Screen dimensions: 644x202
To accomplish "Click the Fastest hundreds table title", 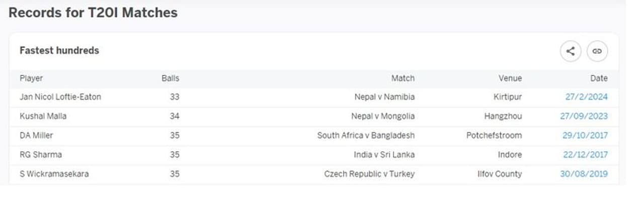I will (59, 50).
